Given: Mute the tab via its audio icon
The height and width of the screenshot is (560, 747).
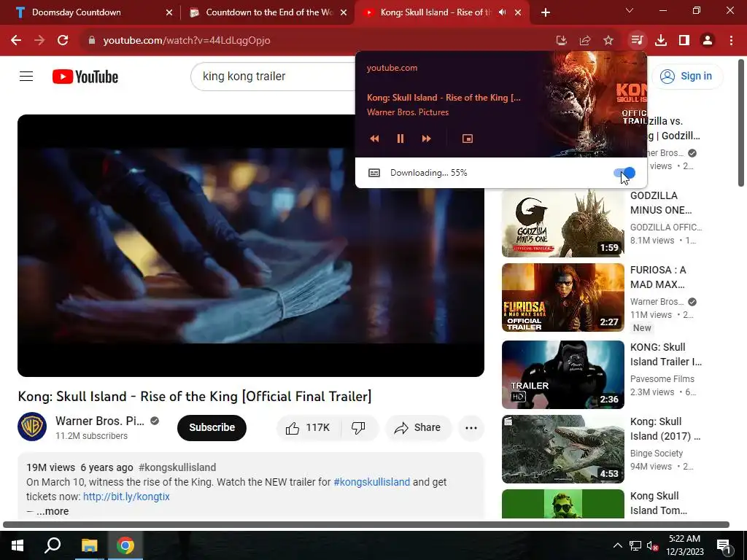Looking at the screenshot, I should tap(502, 12).
